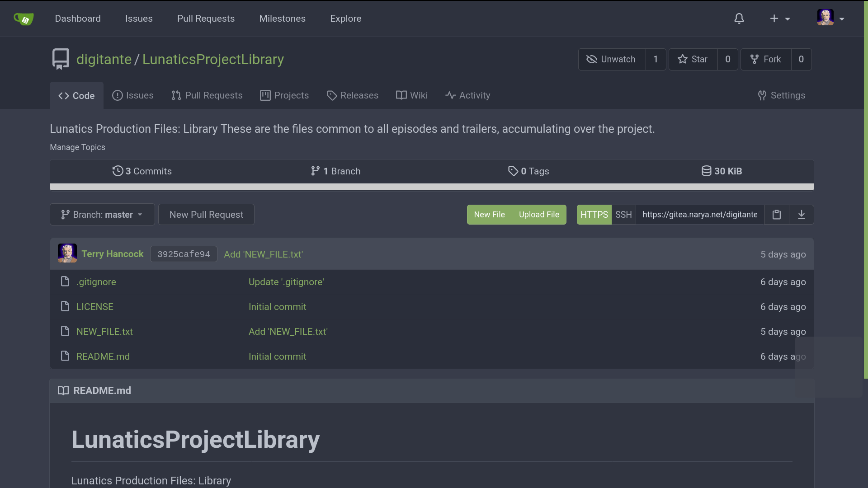Switch to the Releases tab
The width and height of the screenshot is (868, 488).
(x=353, y=95)
